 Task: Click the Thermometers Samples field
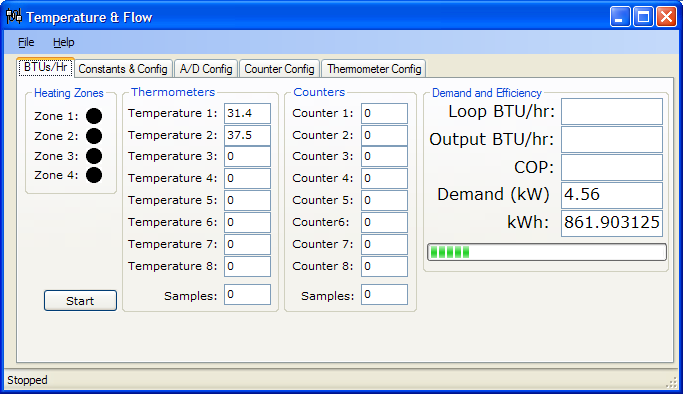point(247,295)
